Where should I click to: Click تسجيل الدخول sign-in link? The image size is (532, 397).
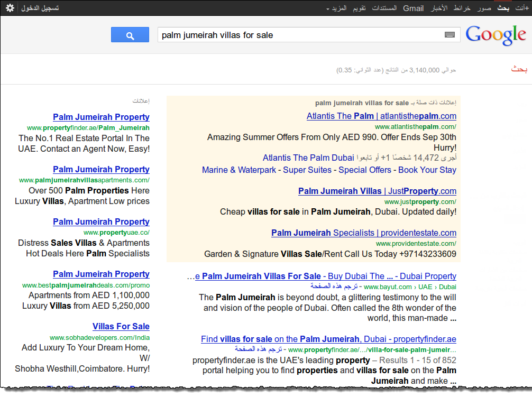(x=40, y=8)
